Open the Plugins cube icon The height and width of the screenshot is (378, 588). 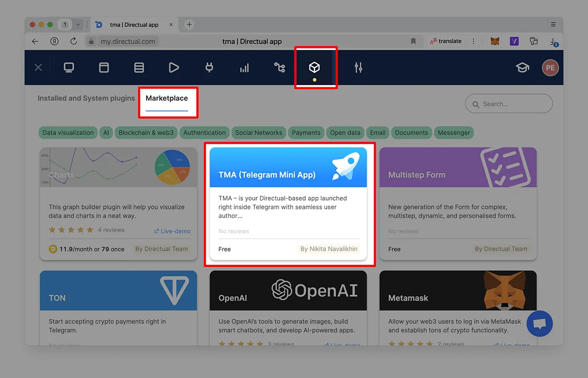pos(315,68)
